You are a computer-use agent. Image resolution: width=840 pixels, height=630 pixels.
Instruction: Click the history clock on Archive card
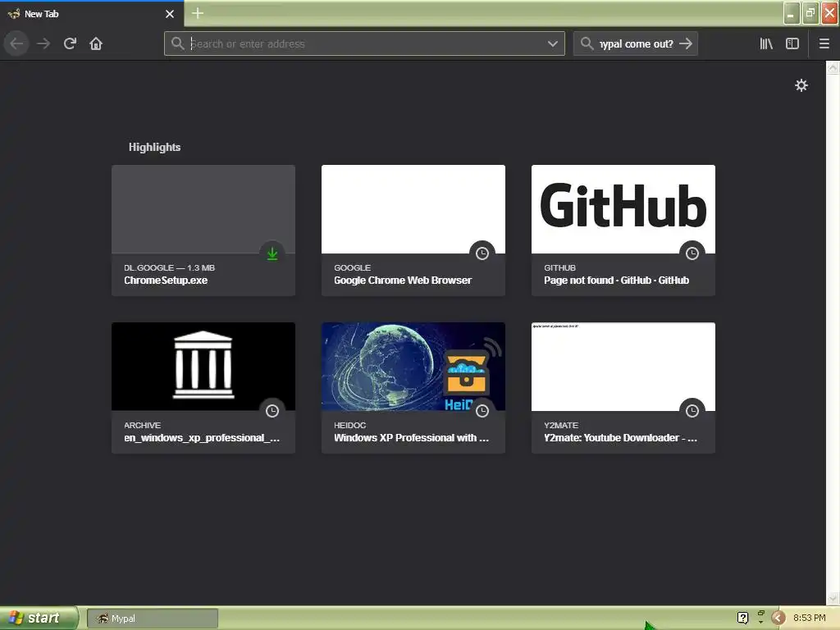click(272, 411)
